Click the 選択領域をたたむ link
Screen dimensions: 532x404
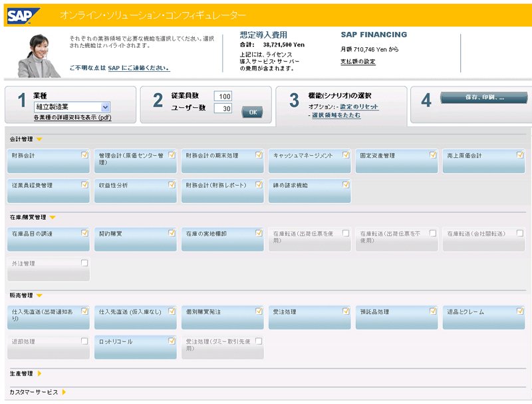tap(336, 115)
